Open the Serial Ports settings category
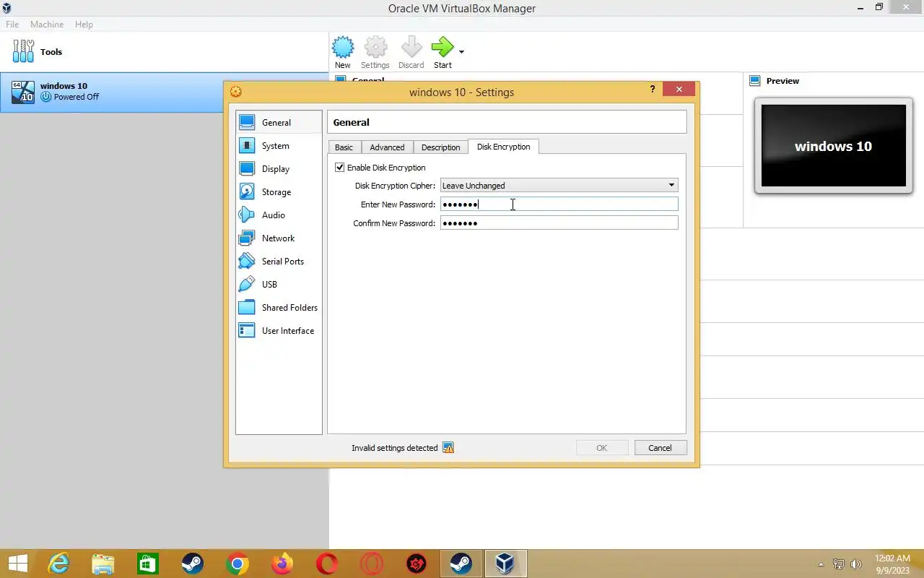 [279, 262]
